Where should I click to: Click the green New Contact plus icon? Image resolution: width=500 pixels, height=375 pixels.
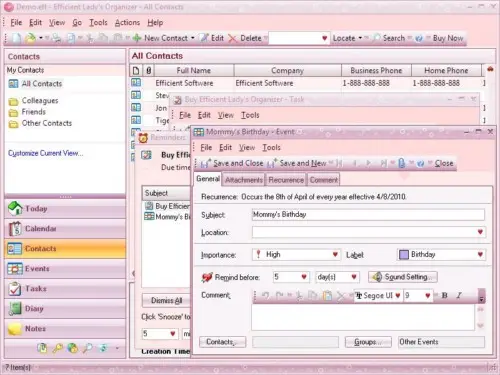pos(137,38)
